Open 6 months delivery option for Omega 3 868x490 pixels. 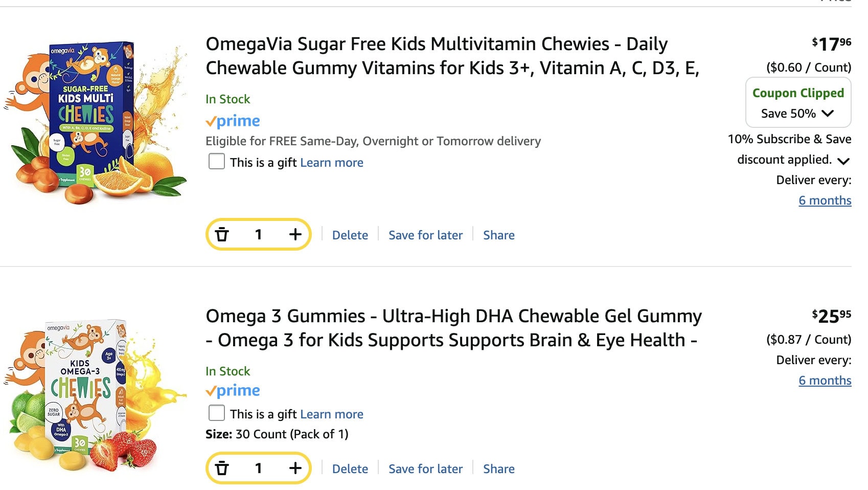click(x=825, y=381)
